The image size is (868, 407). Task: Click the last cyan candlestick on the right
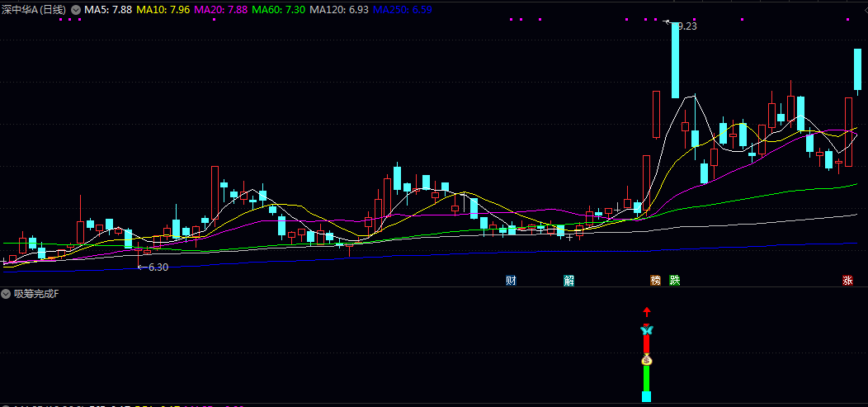[857, 69]
